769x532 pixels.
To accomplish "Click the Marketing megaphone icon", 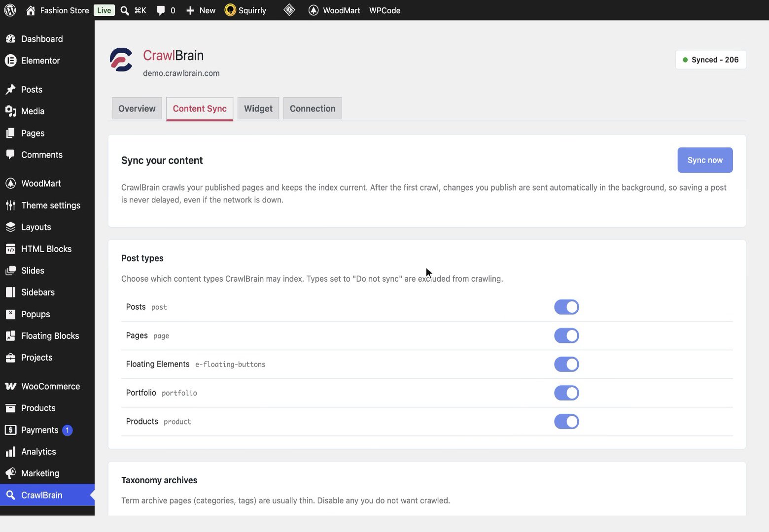I will click(x=10, y=473).
